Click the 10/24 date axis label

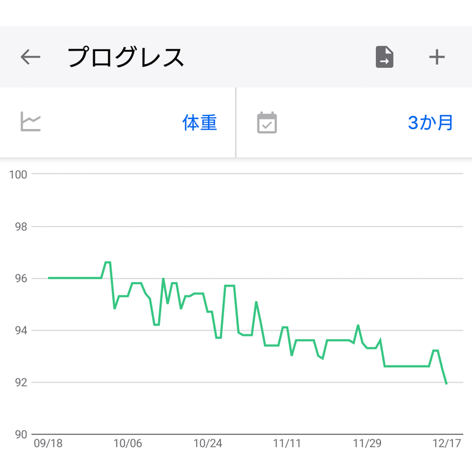pyautogui.click(x=208, y=443)
